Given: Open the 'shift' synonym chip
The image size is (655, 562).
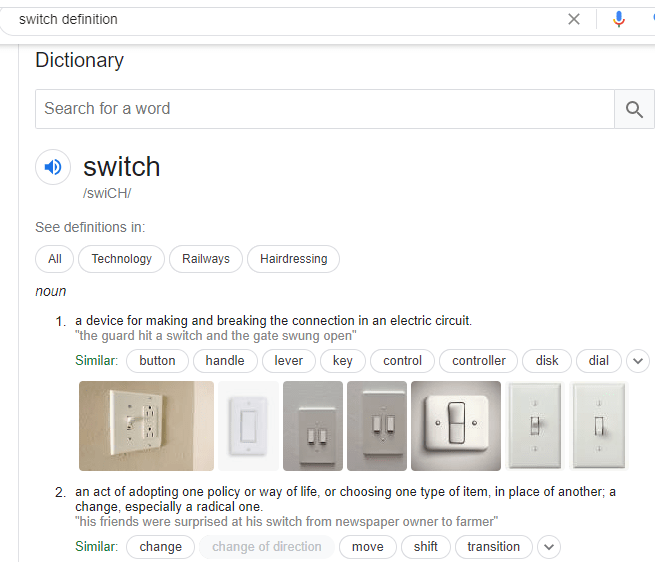Looking at the screenshot, I should (426, 547).
